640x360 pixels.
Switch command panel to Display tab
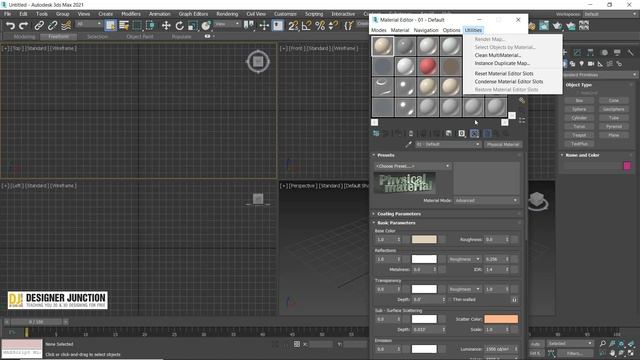point(617,52)
